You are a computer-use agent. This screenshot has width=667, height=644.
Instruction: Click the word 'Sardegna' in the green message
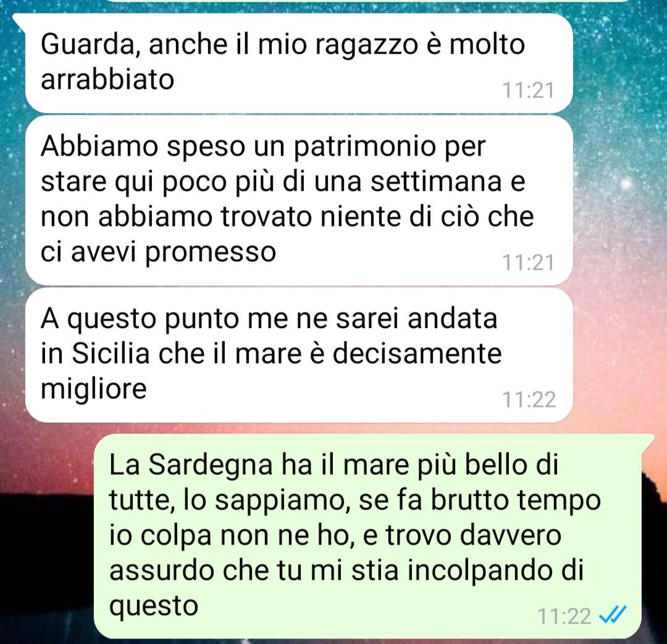[211, 466]
